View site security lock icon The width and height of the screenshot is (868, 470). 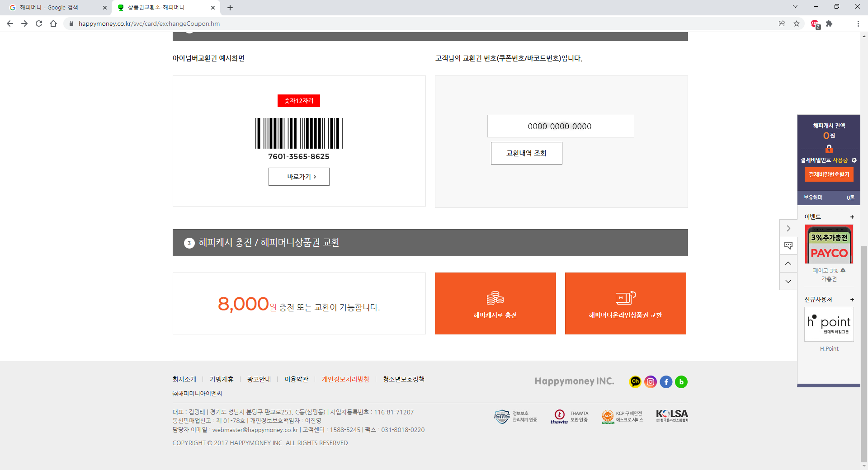pos(71,23)
